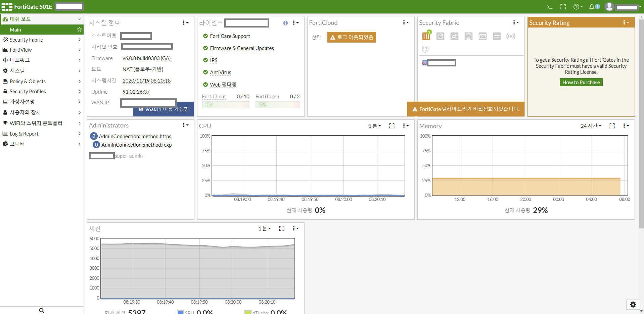Open IPS license link
This screenshot has width=644, height=314.
point(214,60)
